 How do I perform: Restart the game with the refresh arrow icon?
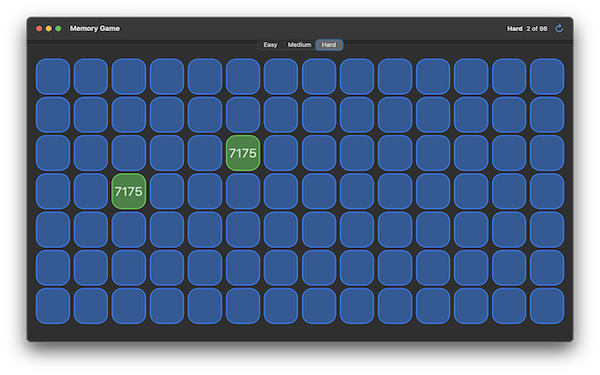point(559,28)
